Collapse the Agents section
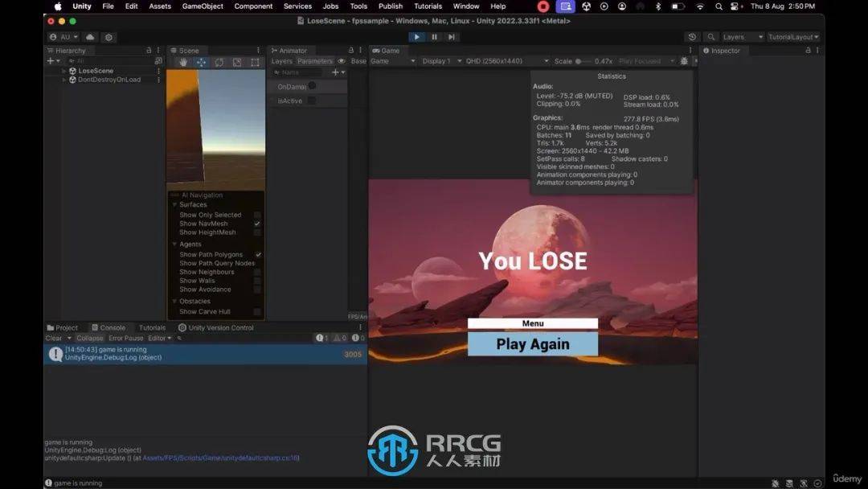 [x=174, y=244]
